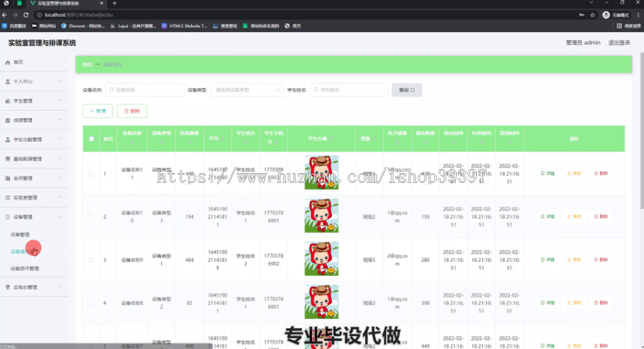Click 修改 edit for row 1

574,173
